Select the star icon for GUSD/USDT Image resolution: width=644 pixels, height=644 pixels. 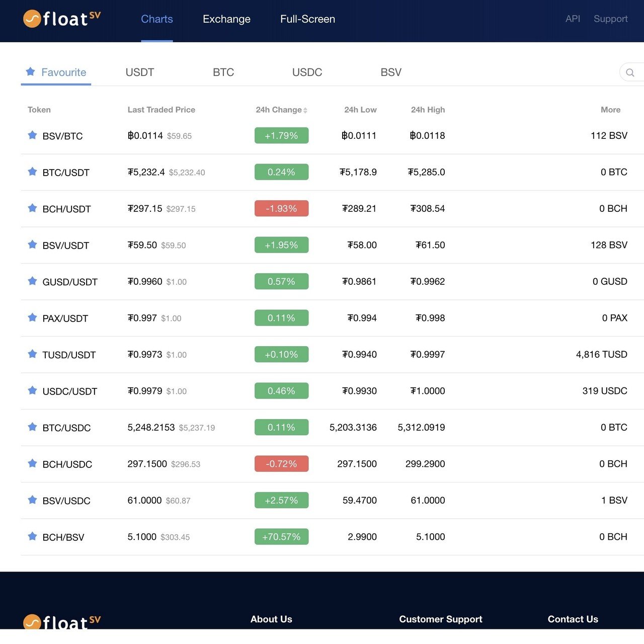click(x=33, y=281)
